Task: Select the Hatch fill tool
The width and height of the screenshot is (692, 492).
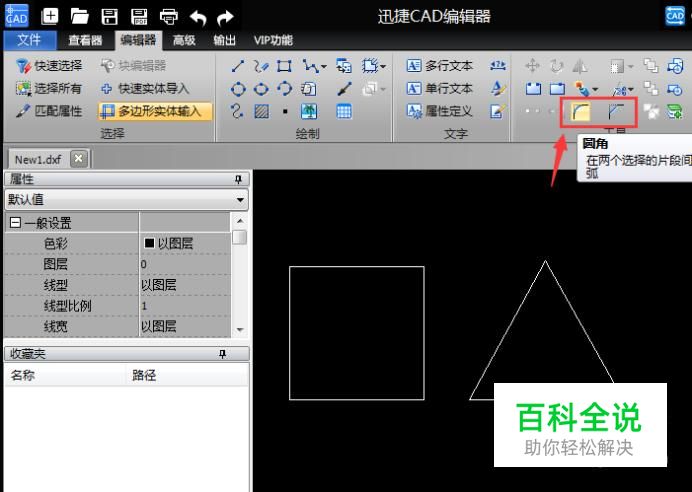Action: pyautogui.click(x=261, y=111)
